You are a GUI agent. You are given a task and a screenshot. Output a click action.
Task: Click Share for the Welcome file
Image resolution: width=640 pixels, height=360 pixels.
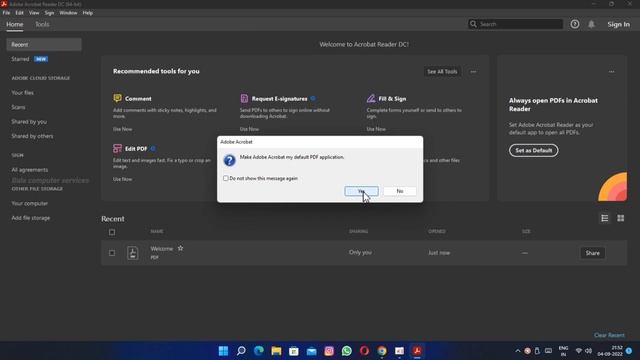(x=593, y=253)
